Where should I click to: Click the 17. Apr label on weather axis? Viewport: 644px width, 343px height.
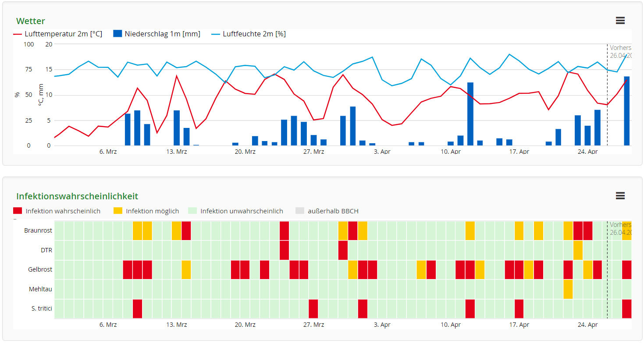pyautogui.click(x=519, y=152)
